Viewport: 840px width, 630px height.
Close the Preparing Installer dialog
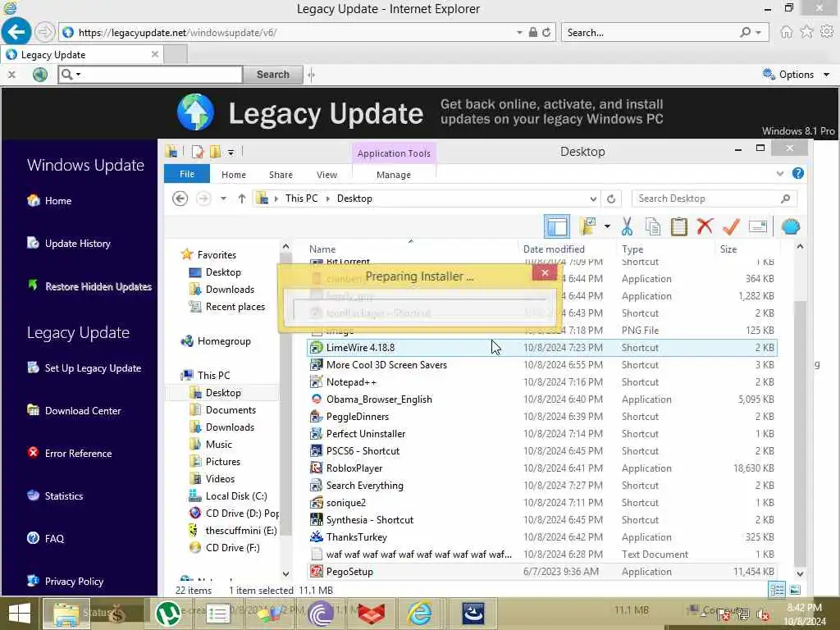pyautogui.click(x=545, y=272)
